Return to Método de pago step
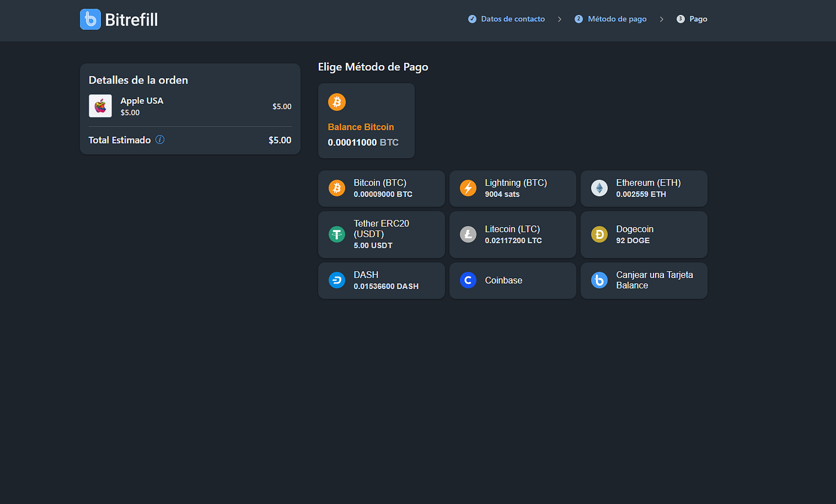The width and height of the screenshot is (836, 504). click(x=617, y=19)
